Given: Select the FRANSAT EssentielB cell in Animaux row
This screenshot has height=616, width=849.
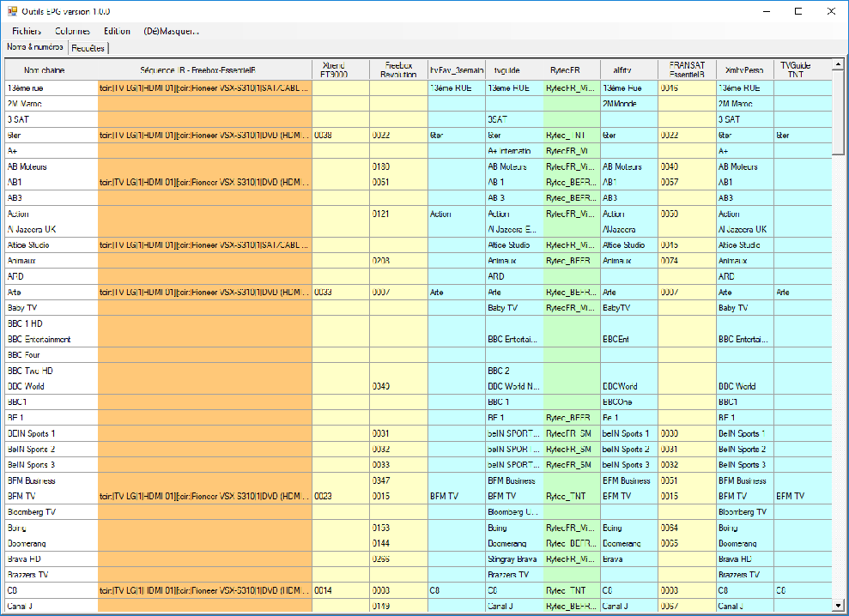Looking at the screenshot, I should [x=688, y=261].
